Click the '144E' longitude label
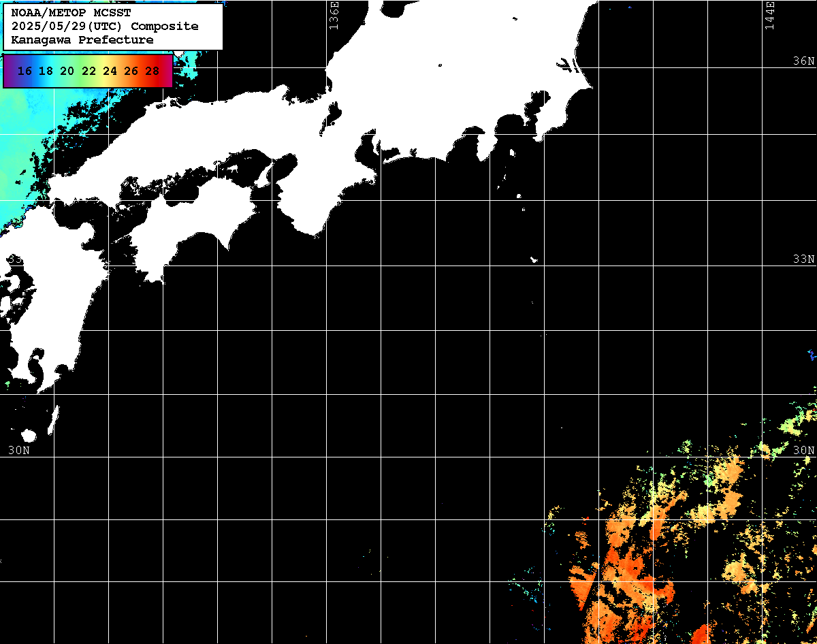 770,16
